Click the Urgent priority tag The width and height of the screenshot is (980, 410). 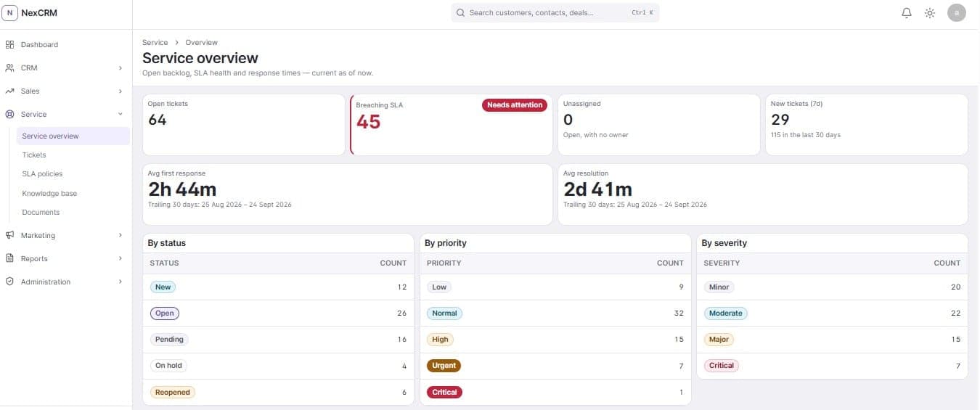pos(444,366)
